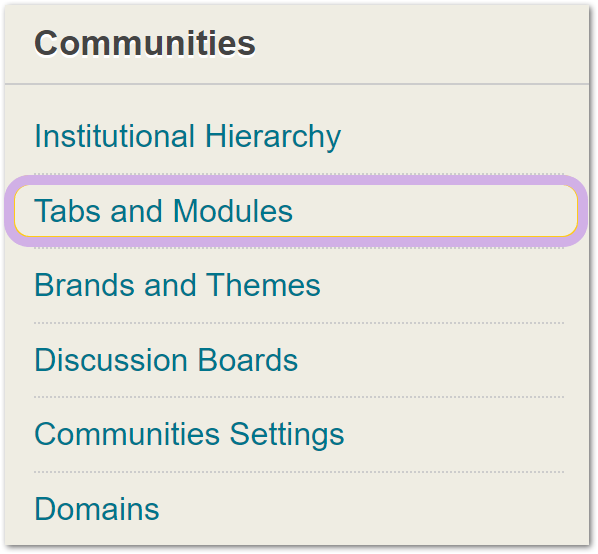Click the highlighted Tabs and Modules link
This screenshot has width=598, height=554.
(163, 211)
